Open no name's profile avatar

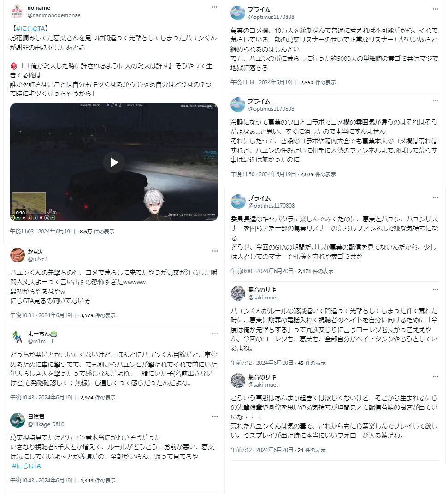tap(17, 12)
